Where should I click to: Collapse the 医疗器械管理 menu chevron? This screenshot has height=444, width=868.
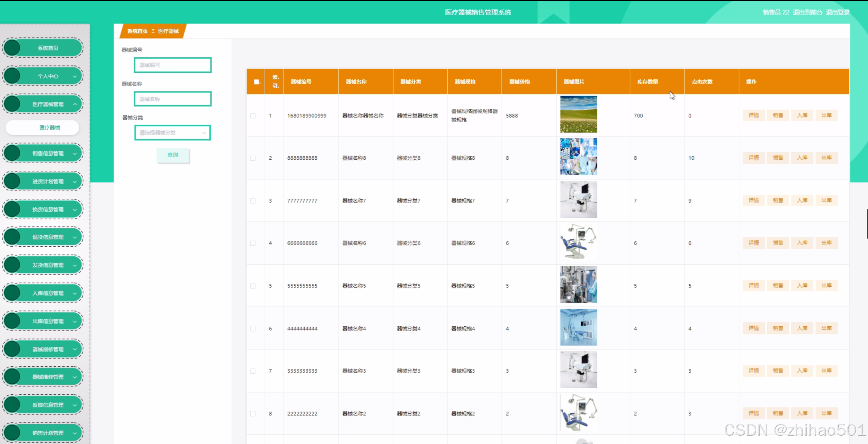(x=75, y=104)
